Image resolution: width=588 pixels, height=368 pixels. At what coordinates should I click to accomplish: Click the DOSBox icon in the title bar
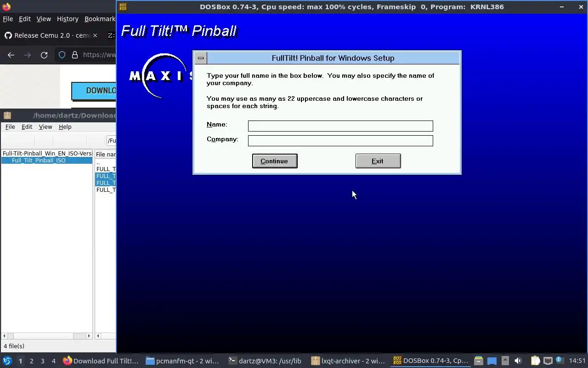tap(123, 7)
